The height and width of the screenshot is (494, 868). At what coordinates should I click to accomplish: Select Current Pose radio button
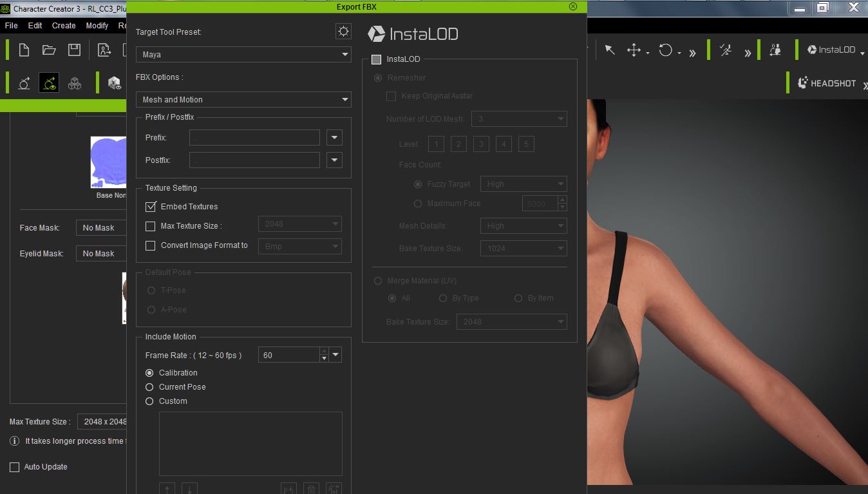149,387
